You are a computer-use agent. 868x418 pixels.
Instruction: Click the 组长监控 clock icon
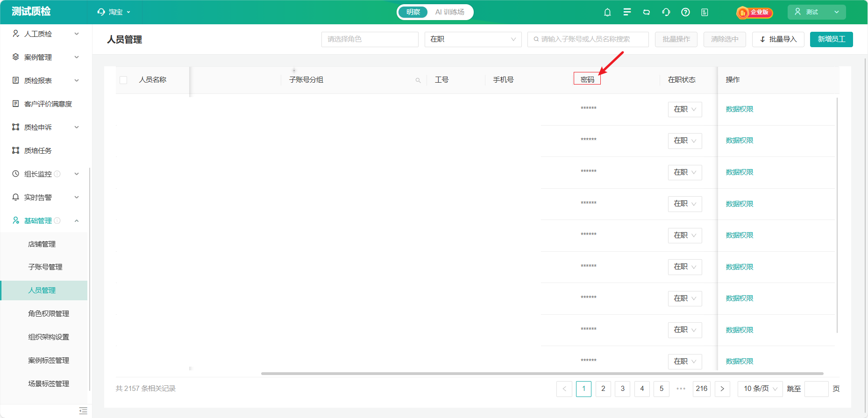pyautogui.click(x=16, y=174)
